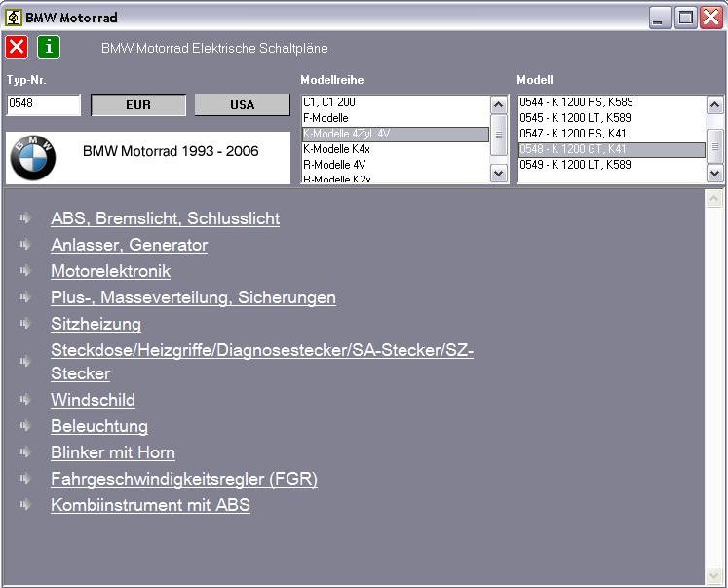This screenshot has width=728, height=588.
Task: Select model 0545 - K 1200 LT, K589
Action: (x=612, y=118)
